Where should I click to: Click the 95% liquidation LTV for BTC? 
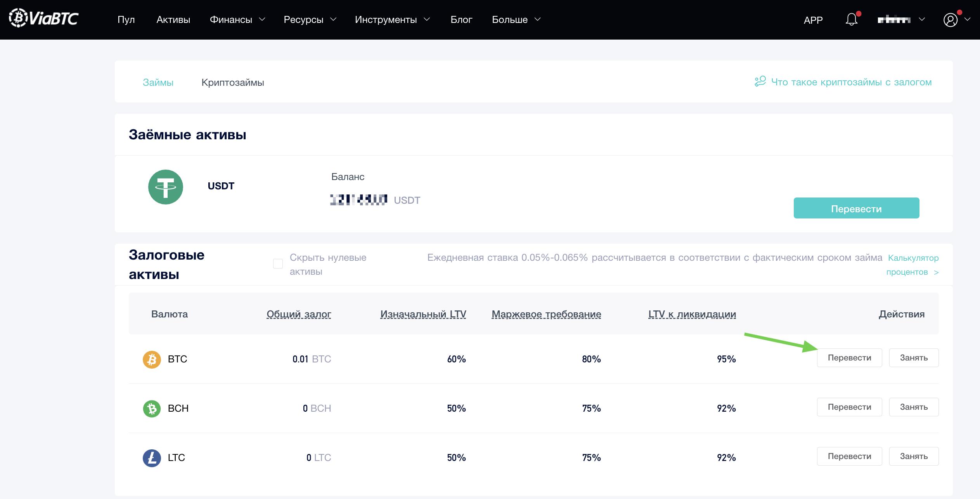[x=726, y=359]
